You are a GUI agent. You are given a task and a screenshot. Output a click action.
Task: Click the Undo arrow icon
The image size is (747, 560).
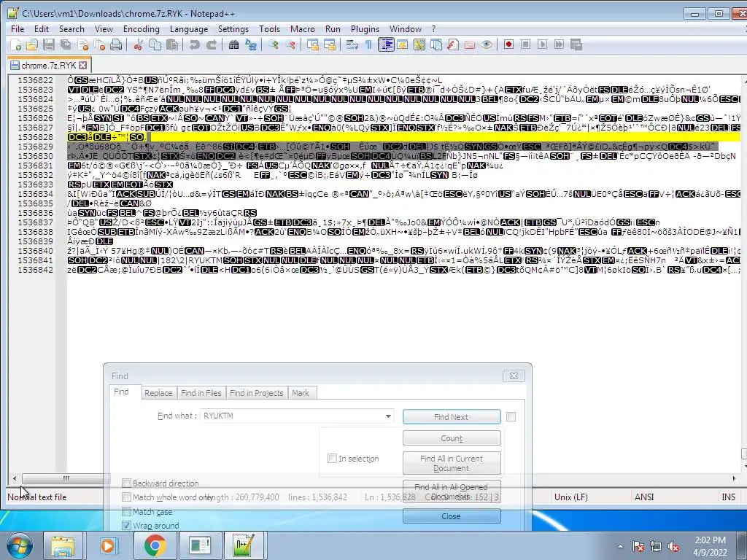(194, 44)
